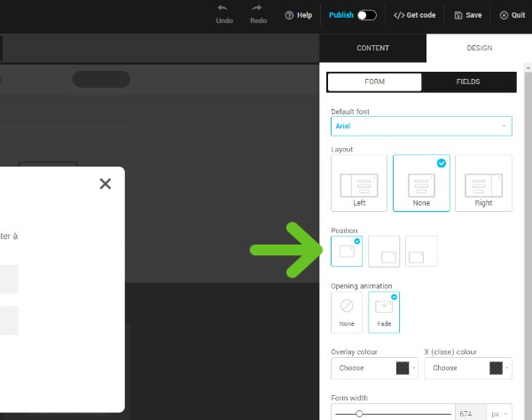The height and width of the screenshot is (420, 532).
Task: Click the Get code button
Action: pos(415,15)
